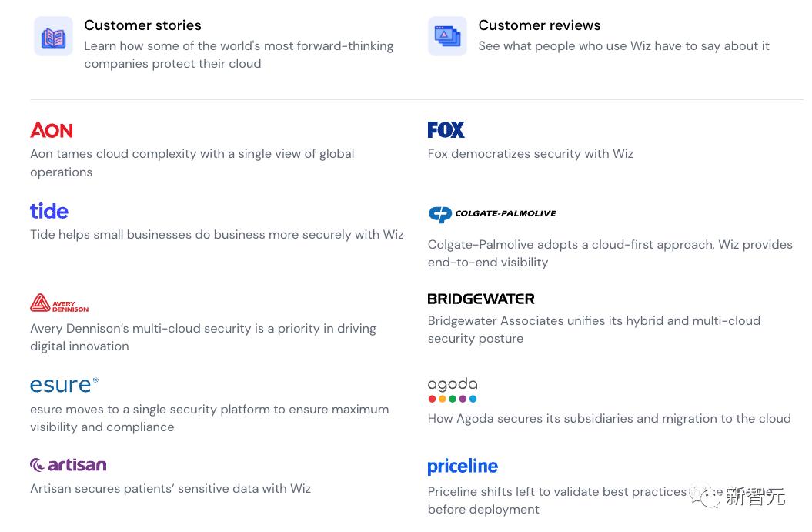This screenshot has height=532, width=812.
Task: Click the Customer stories book icon
Action: [53, 36]
